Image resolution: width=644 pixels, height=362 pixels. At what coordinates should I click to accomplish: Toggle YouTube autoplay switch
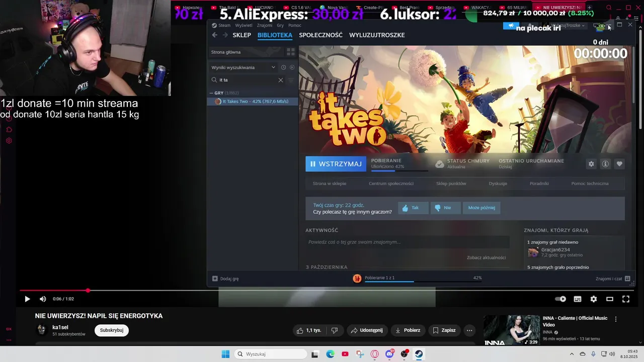click(x=560, y=299)
